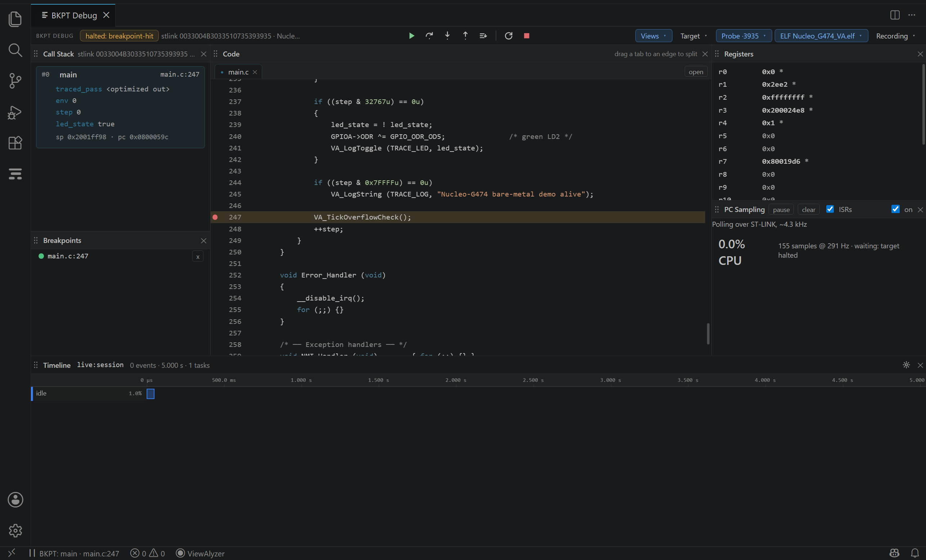This screenshot has height=560, width=926.
Task: Toggle the PC Sampling on checkbox
Action: pos(895,209)
